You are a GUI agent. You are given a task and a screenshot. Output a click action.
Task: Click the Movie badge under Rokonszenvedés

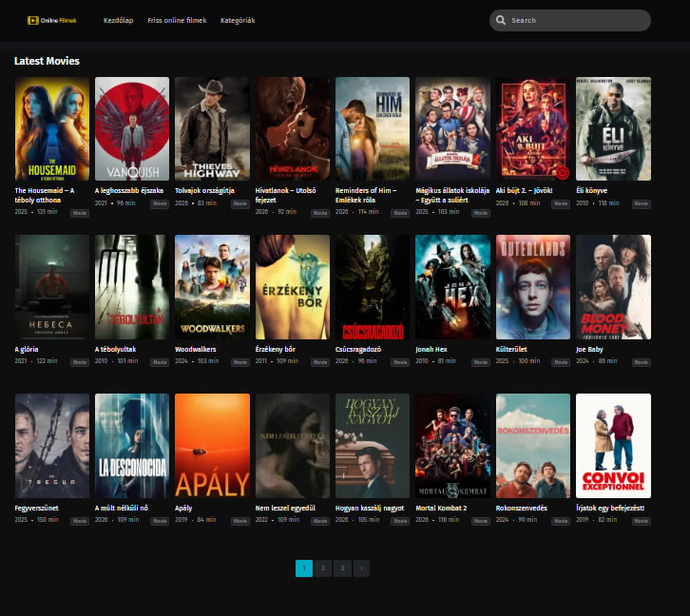coord(561,521)
